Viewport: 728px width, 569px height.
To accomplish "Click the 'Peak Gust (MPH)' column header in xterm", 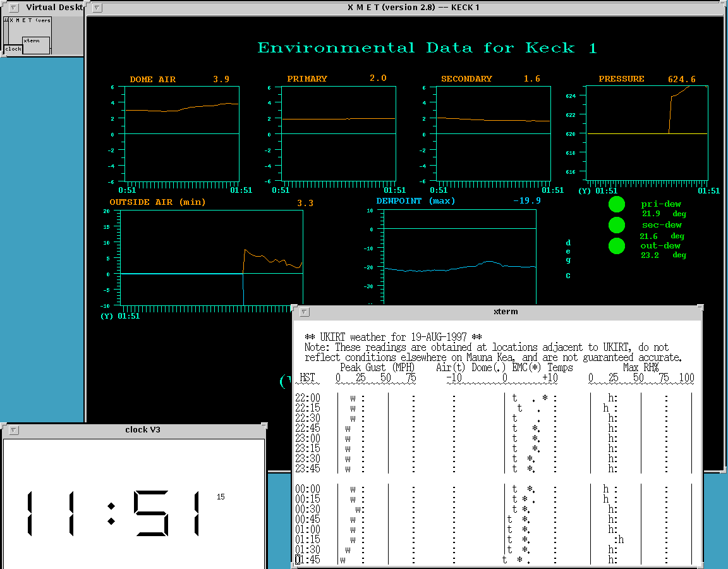I will [x=377, y=368].
